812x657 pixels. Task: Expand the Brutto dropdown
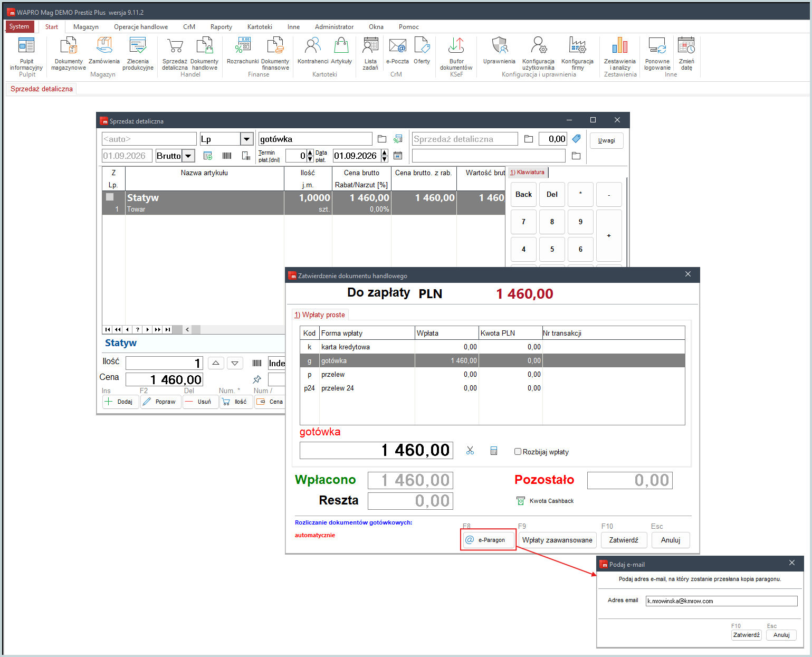pyautogui.click(x=188, y=156)
